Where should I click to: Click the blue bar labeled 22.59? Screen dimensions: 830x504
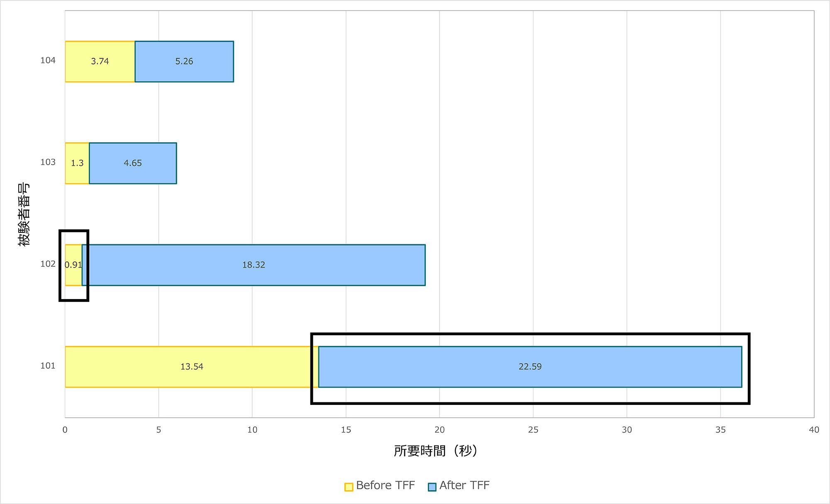click(530, 367)
